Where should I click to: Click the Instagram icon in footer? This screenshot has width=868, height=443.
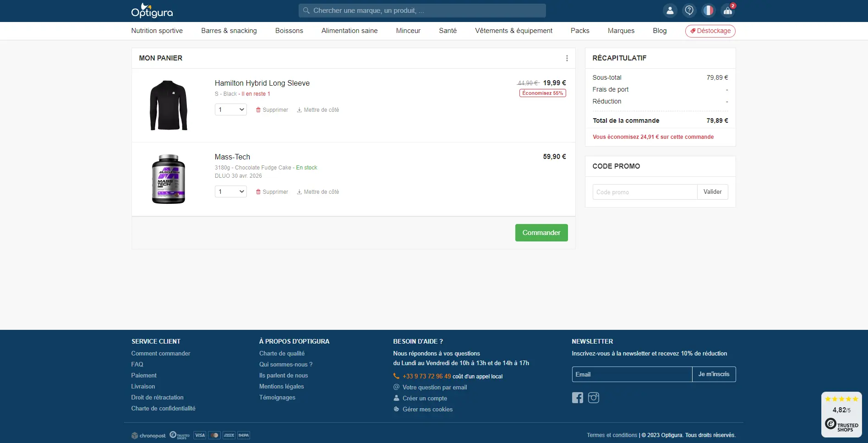point(594,398)
